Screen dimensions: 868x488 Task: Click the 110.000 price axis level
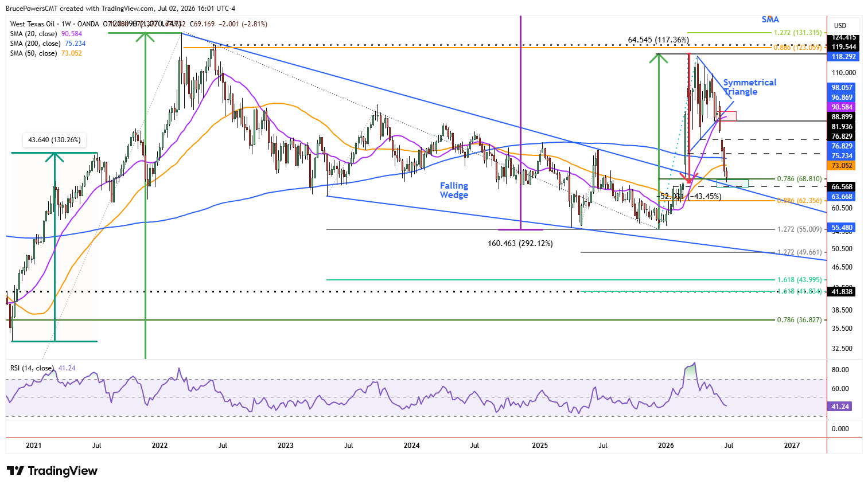click(844, 73)
